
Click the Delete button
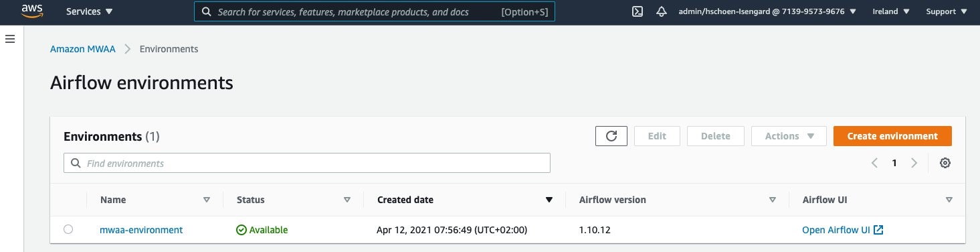(x=715, y=136)
